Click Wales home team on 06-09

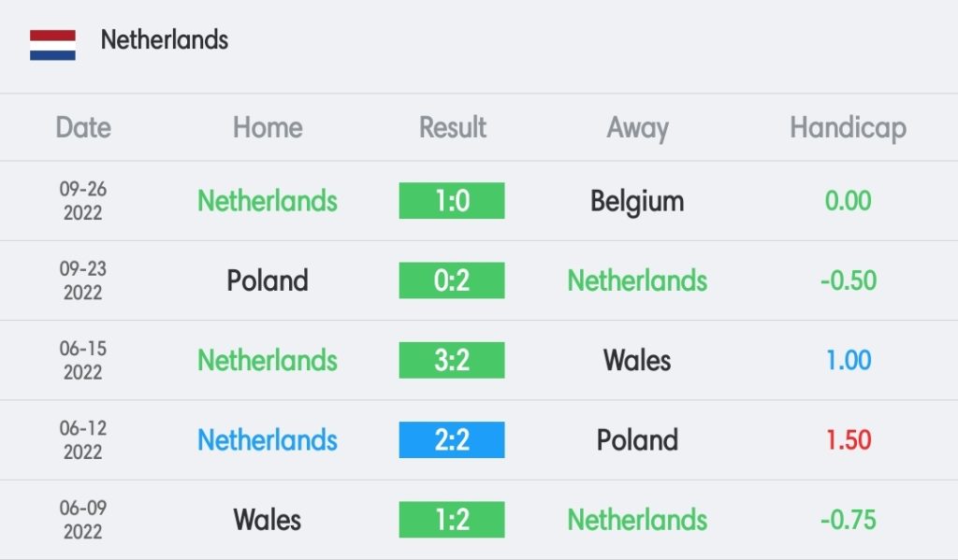point(268,521)
